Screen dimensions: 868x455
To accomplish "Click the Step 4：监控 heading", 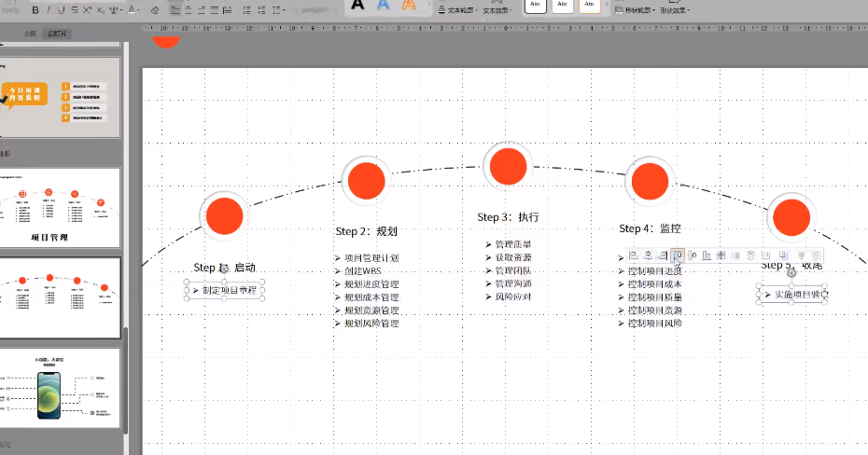I will [x=650, y=228].
